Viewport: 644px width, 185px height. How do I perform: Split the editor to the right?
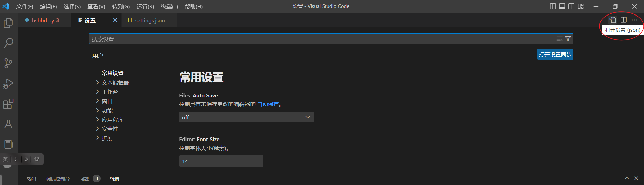pos(623,20)
